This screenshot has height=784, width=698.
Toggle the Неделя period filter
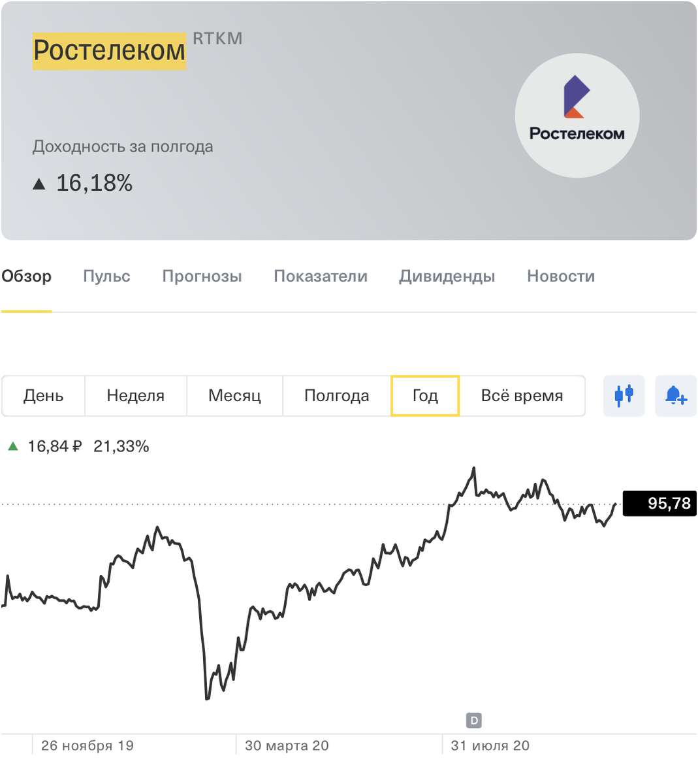135,395
